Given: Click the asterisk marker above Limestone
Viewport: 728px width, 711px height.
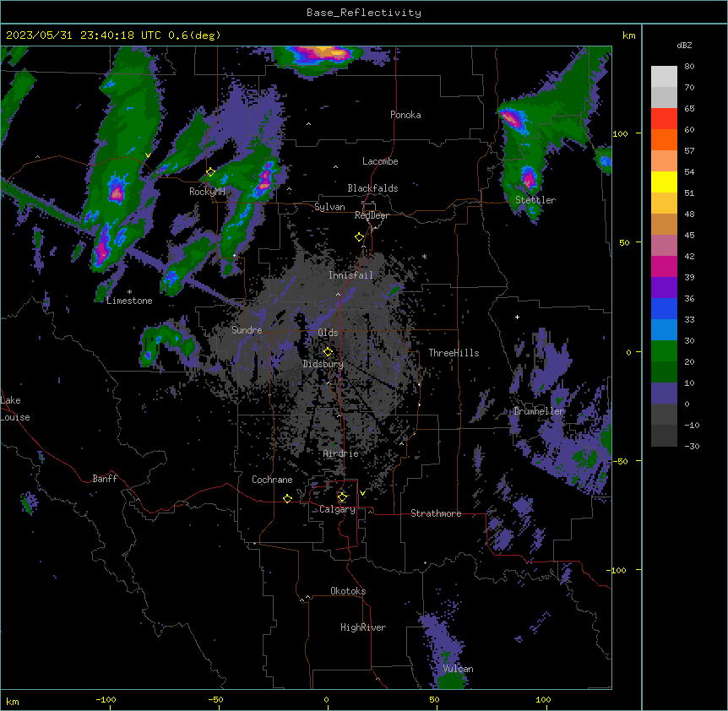Looking at the screenshot, I should click(129, 292).
